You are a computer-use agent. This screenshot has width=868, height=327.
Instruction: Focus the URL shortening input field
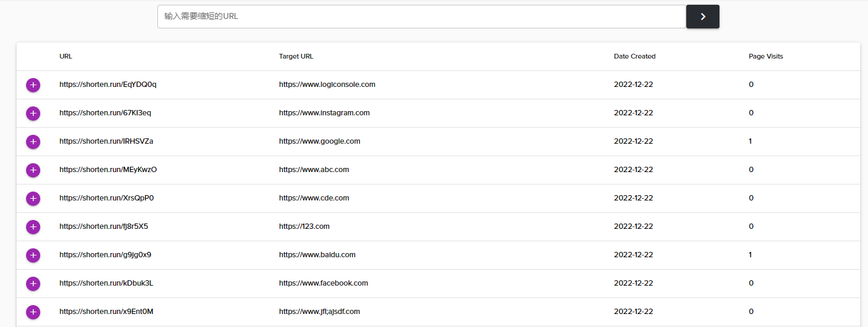(422, 17)
